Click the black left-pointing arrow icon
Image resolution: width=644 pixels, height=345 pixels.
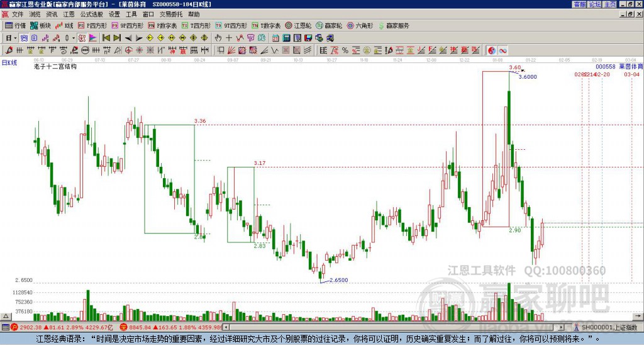pyautogui.click(x=128, y=38)
